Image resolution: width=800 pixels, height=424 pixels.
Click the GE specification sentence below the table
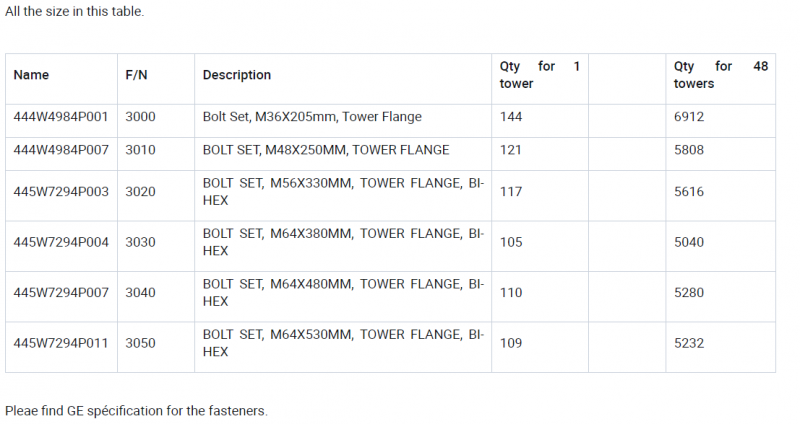point(136,411)
